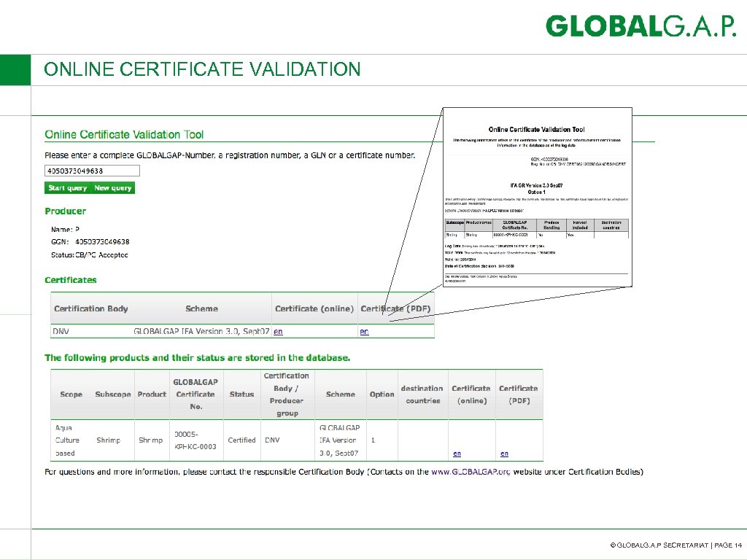Focus the GLOBALGAP number input field
Screen dimensions: 747x560
click(x=93, y=171)
